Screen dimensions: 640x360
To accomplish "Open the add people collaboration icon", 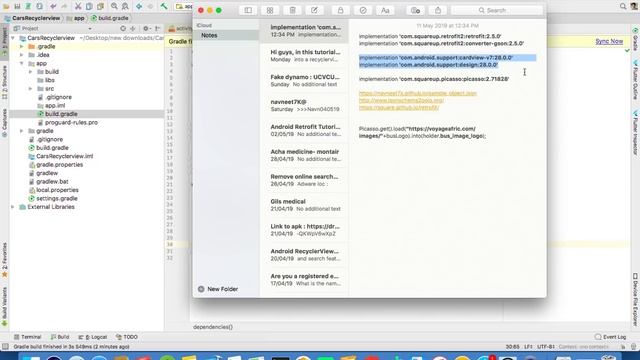I will (x=416, y=10).
